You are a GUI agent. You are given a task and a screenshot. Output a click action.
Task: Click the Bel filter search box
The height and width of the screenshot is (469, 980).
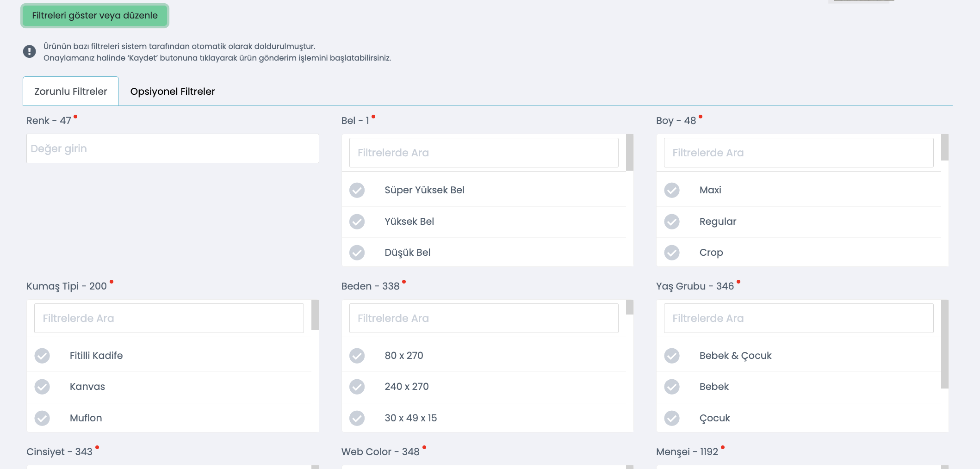click(484, 153)
